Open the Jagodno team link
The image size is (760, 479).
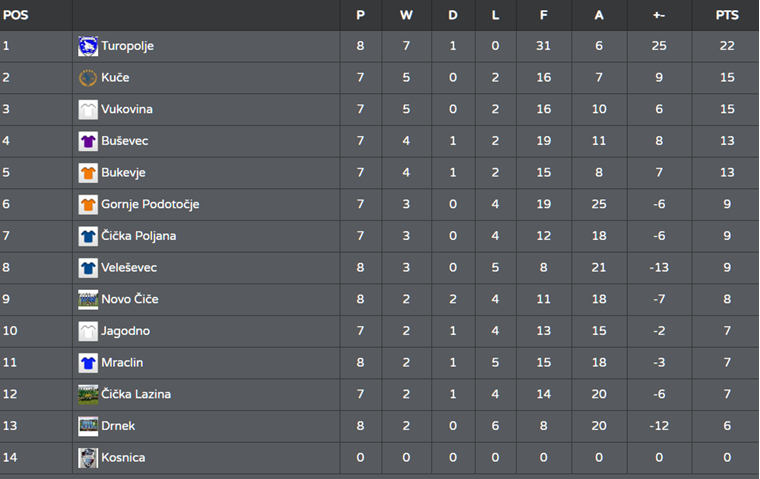tap(126, 331)
